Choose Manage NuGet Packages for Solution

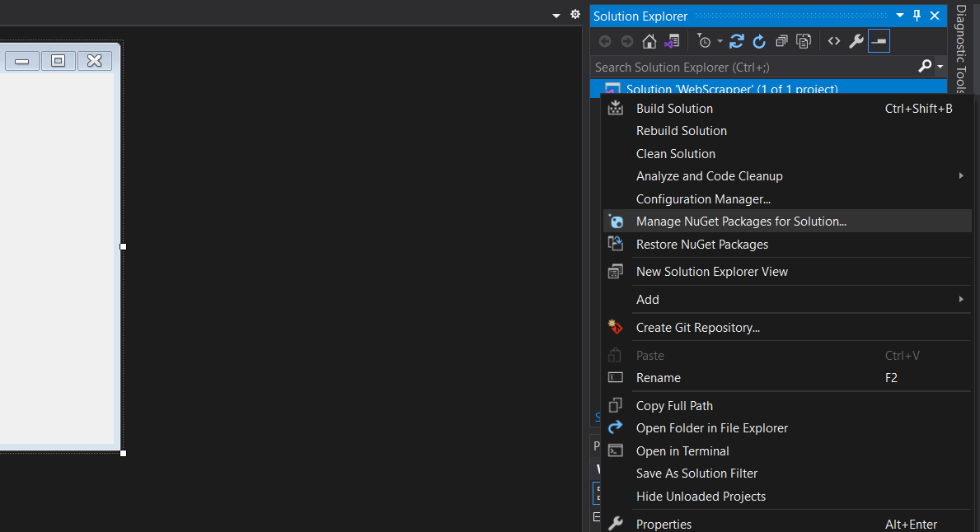[x=740, y=222]
